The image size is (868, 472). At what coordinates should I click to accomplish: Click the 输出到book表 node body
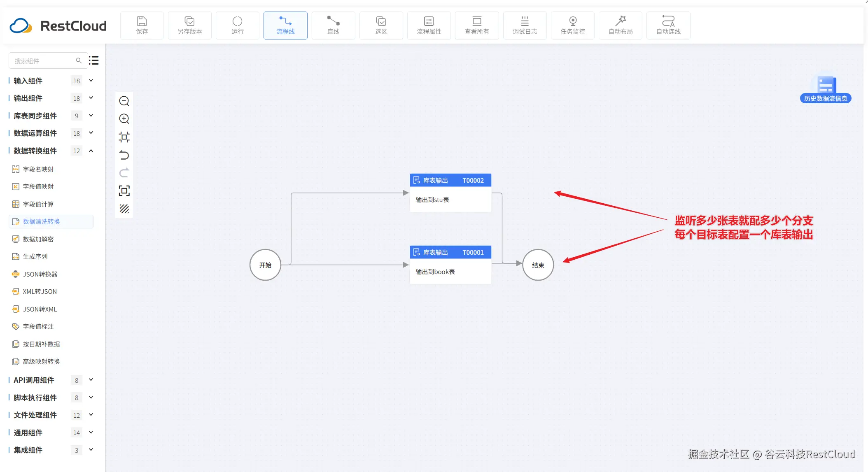(450, 272)
